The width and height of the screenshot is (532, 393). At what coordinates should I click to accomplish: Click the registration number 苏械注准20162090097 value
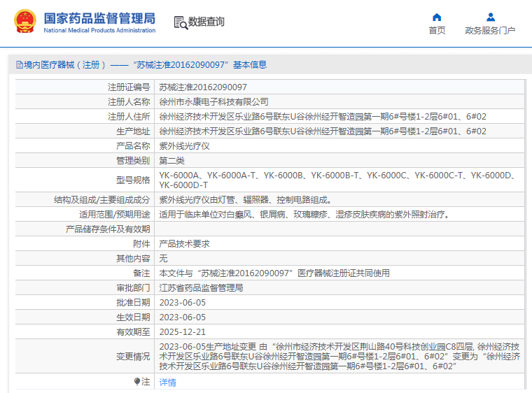coord(203,87)
